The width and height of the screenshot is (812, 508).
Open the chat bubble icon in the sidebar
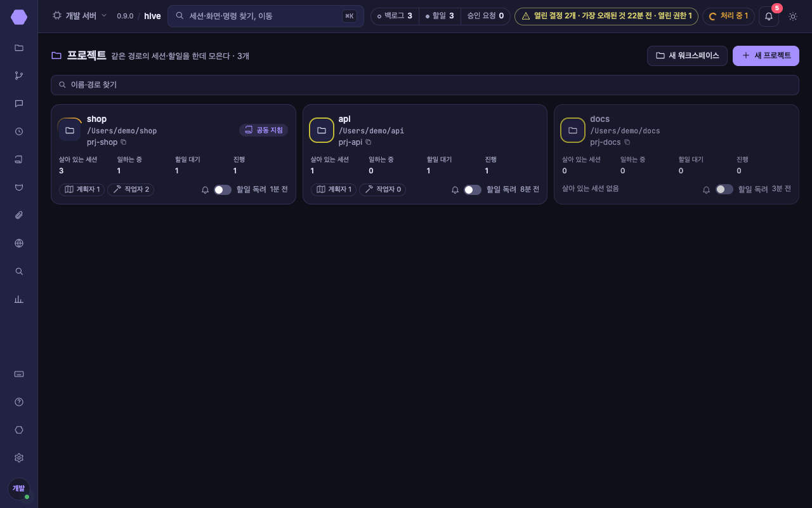coord(19,104)
